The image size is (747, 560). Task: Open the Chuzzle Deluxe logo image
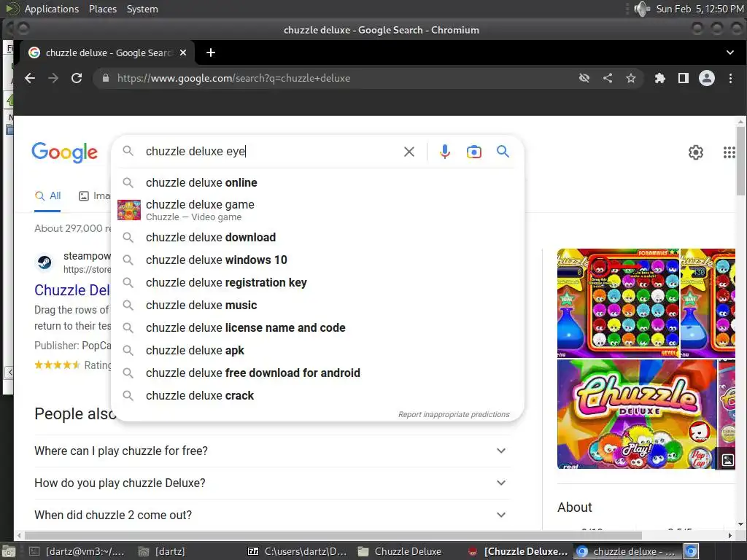636,414
